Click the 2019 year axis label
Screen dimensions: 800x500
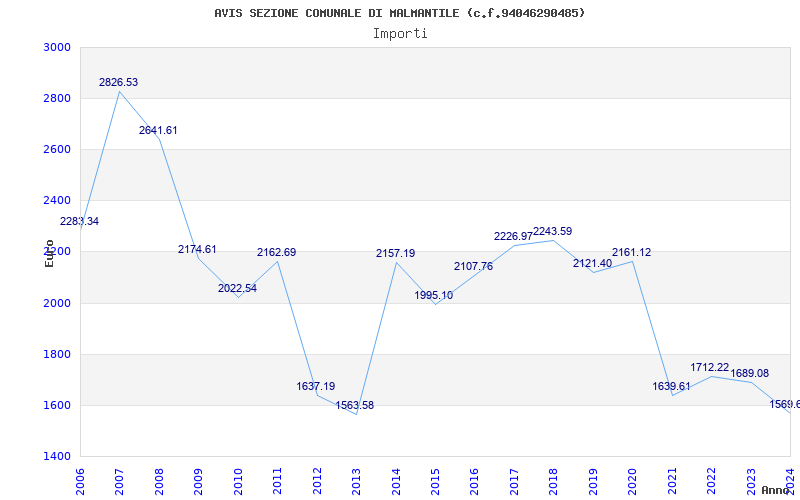click(593, 482)
